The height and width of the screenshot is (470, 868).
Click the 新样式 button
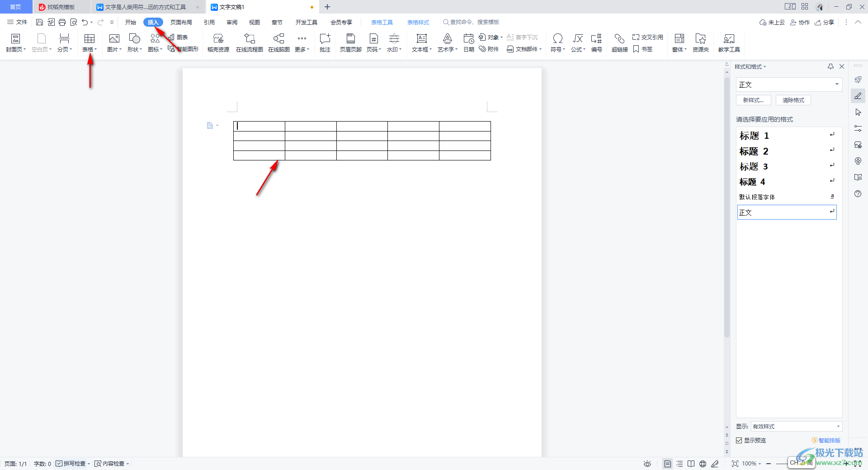pyautogui.click(x=754, y=100)
